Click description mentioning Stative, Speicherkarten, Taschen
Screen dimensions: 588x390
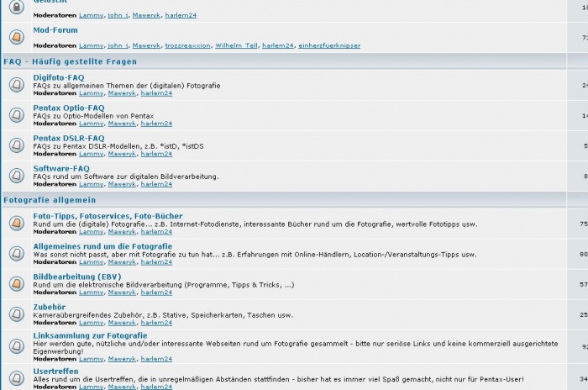(163, 315)
